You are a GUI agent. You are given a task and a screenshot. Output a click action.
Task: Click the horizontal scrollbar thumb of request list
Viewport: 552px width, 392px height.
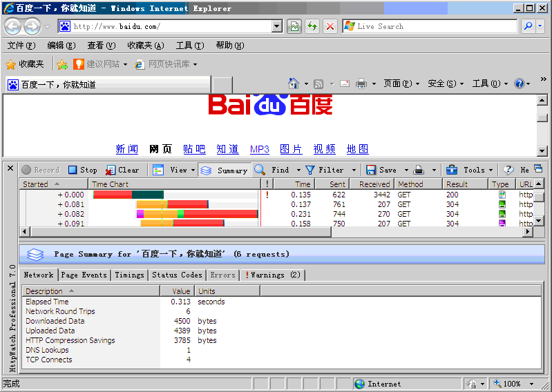click(x=181, y=232)
